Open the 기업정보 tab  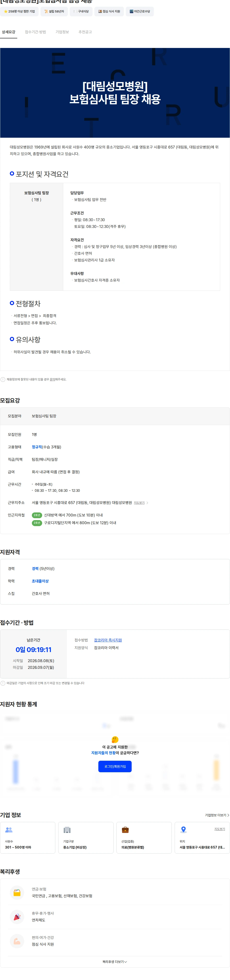pyautogui.click(x=62, y=32)
